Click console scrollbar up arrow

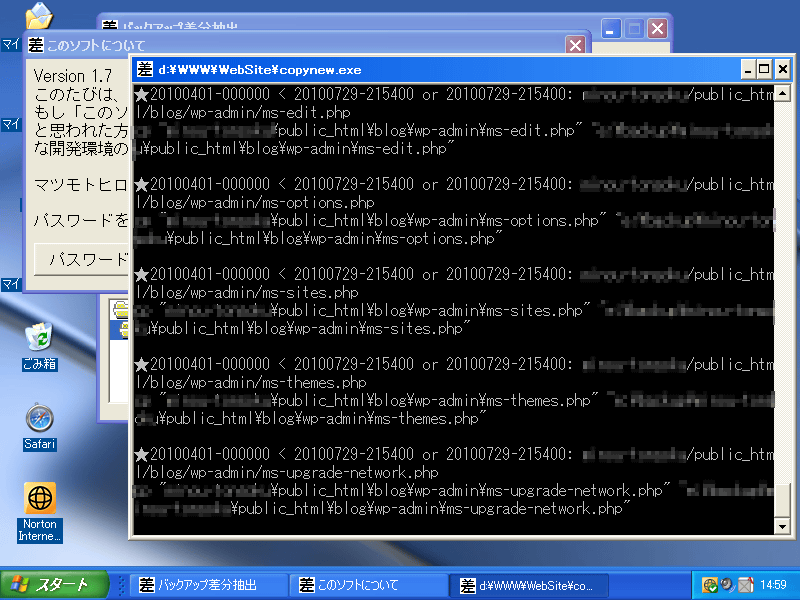pos(782,93)
